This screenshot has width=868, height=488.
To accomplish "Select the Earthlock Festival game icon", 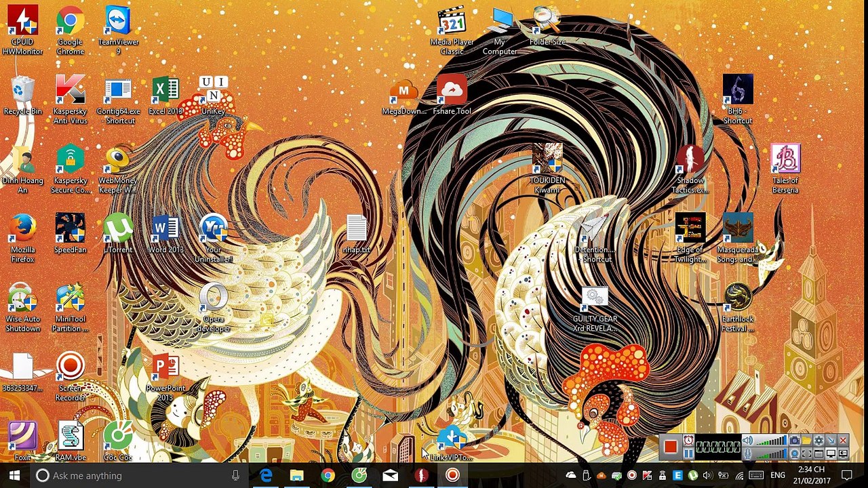I will 738,308.
